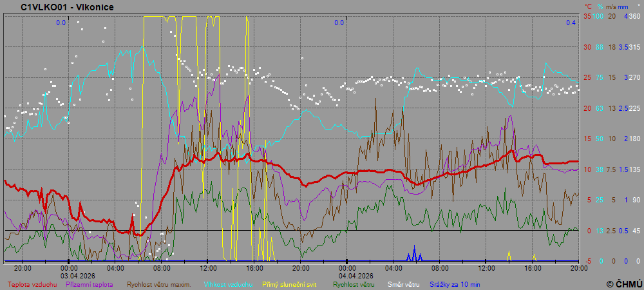Click the 360 wind direction axis value
Image resolution: width=644 pixels, height=290 pixels.
(x=634, y=16)
